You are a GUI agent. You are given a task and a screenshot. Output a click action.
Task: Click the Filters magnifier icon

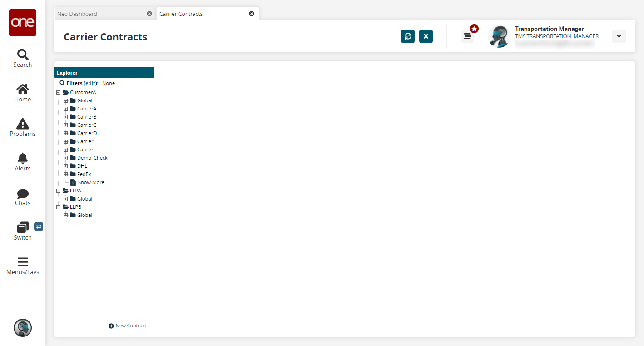(62, 83)
